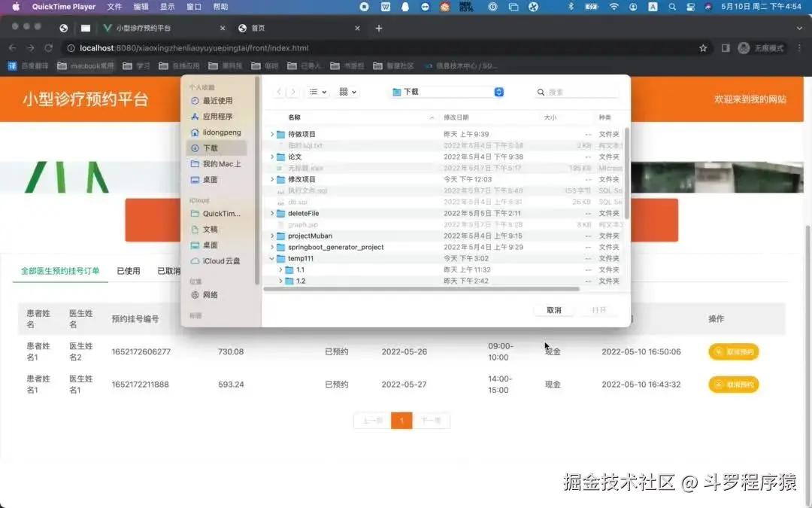Reload the page in browser
This screenshot has height=508, width=812.
(x=49, y=47)
